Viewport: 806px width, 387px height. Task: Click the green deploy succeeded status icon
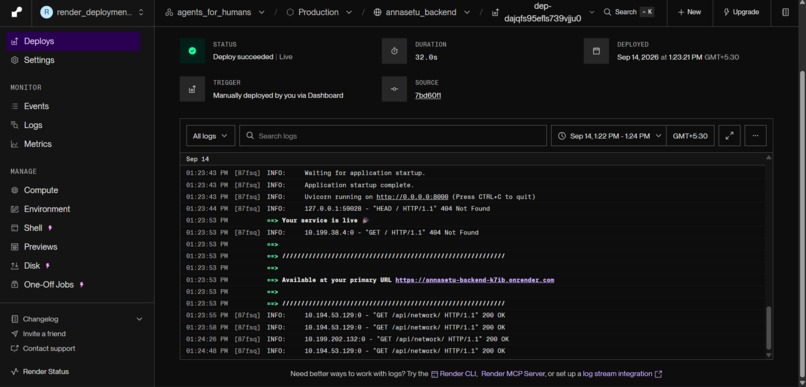tap(192, 51)
